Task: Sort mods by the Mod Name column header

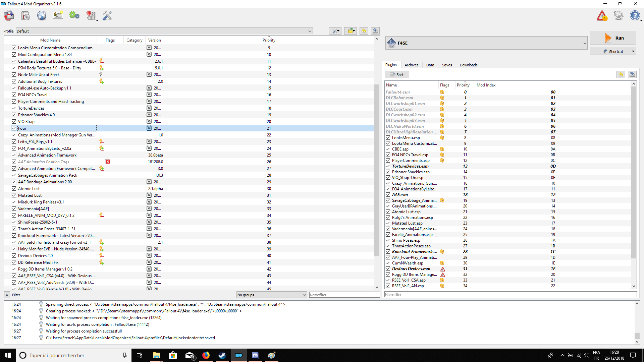Action: point(50,40)
